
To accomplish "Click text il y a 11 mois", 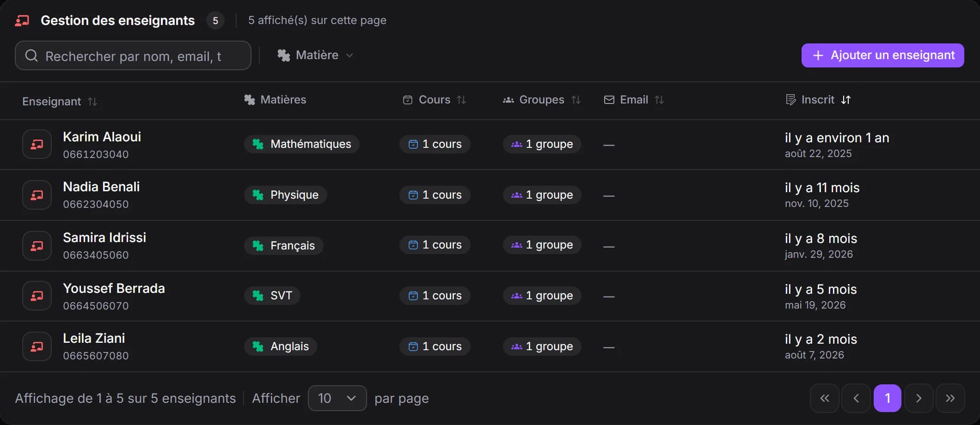I will (x=822, y=188).
